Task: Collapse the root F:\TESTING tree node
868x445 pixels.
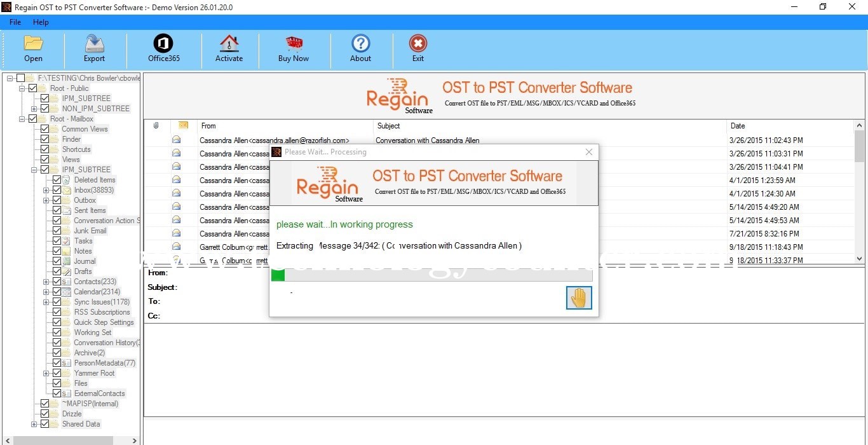Action: (10, 78)
